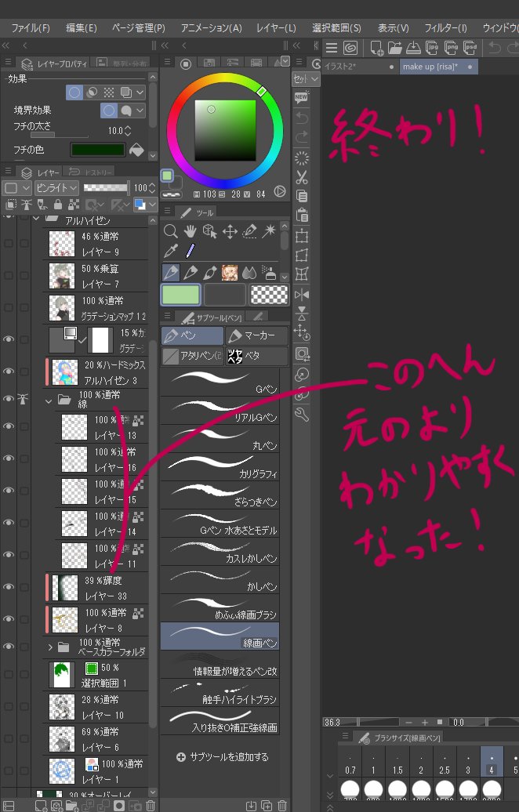Select the Airbrush tool

[269, 273]
